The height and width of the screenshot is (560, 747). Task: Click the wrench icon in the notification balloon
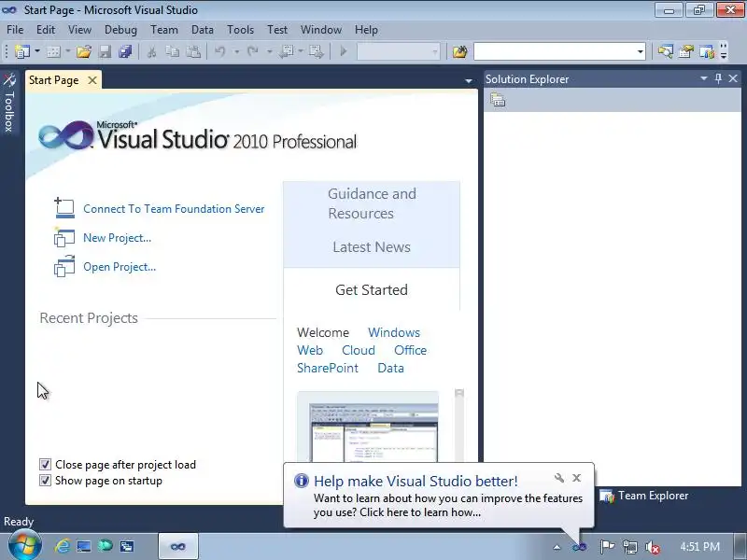click(559, 478)
